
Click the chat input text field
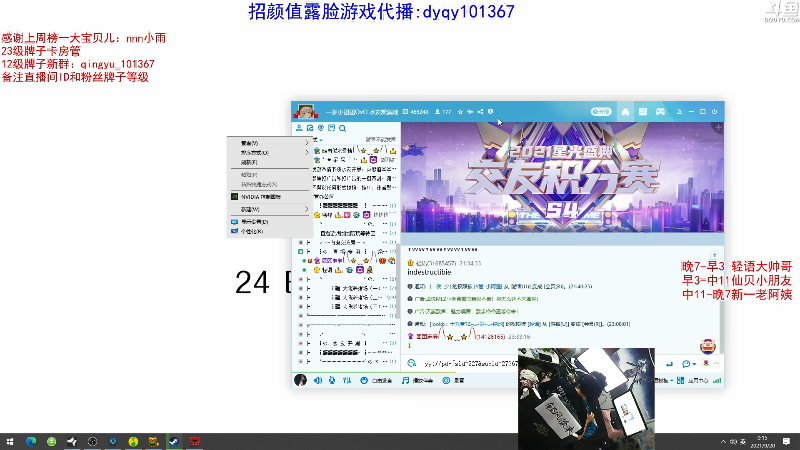click(469, 364)
